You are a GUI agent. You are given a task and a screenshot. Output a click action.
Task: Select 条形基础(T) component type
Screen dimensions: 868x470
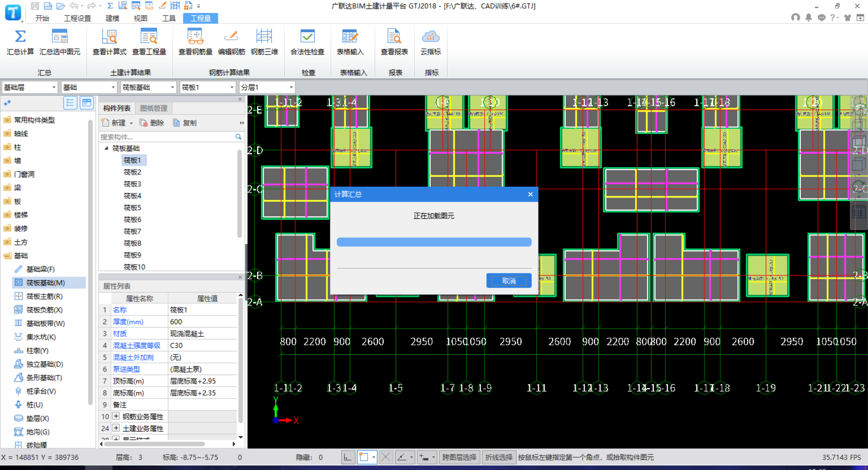point(44,378)
